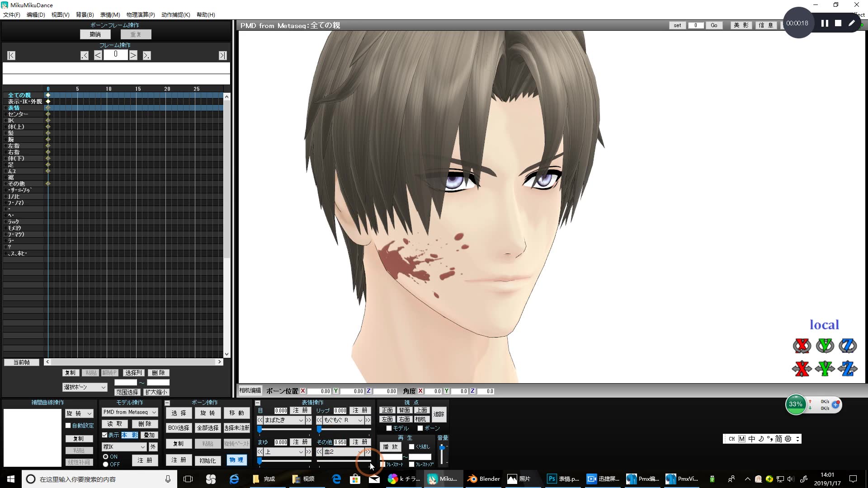Screen dimensions: 868x488
Task: Open the PMD from Metaseq model dropdown
Action: [x=130, y=412]
